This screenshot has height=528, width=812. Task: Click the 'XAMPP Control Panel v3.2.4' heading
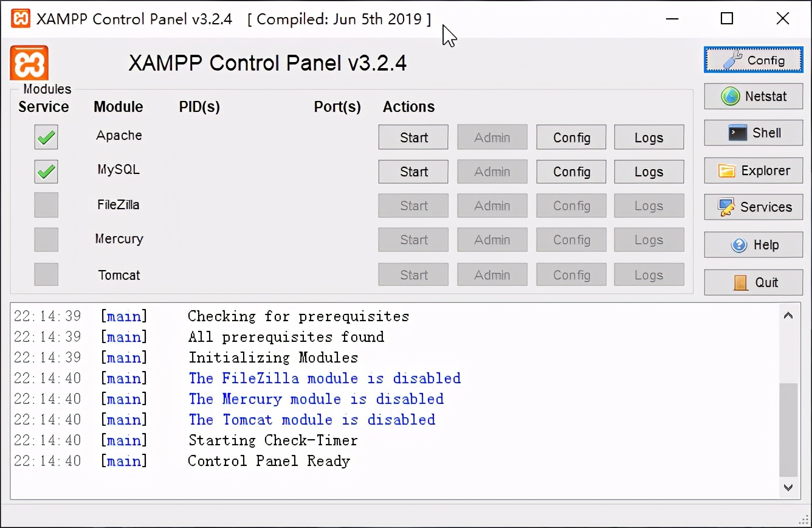coord(267,63)
